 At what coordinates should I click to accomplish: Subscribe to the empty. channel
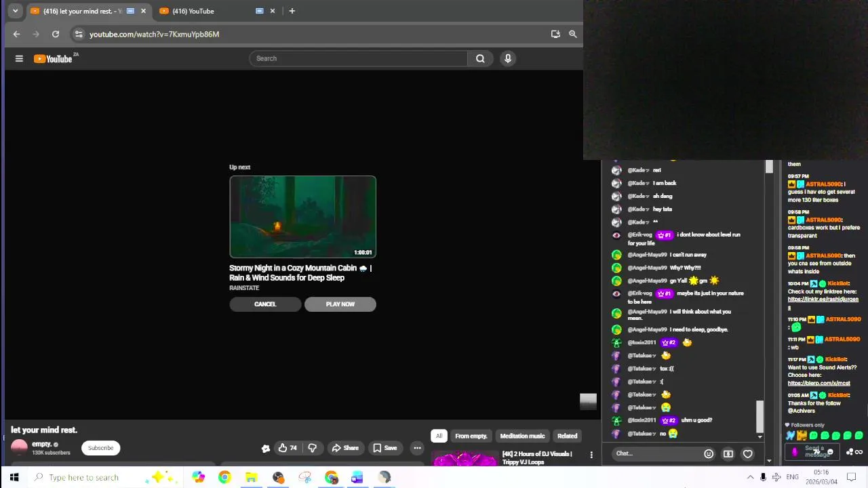pos(100,448)
